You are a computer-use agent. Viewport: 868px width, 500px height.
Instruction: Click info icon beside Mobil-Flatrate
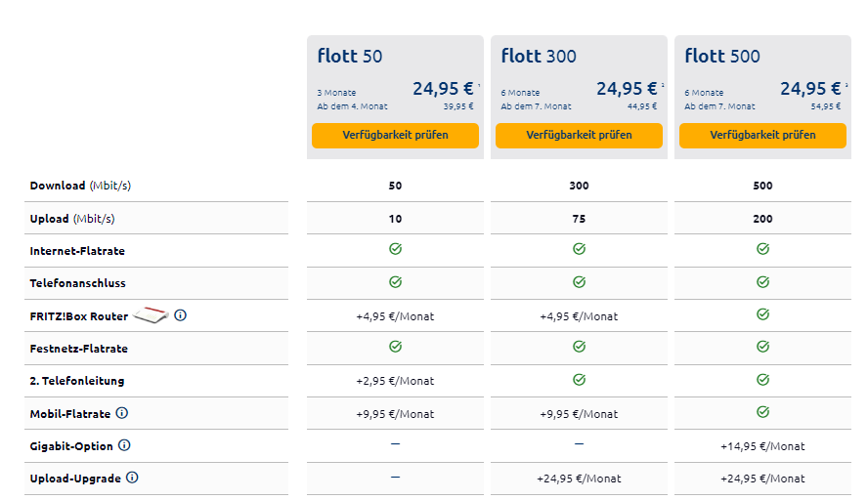pos(122,413)
